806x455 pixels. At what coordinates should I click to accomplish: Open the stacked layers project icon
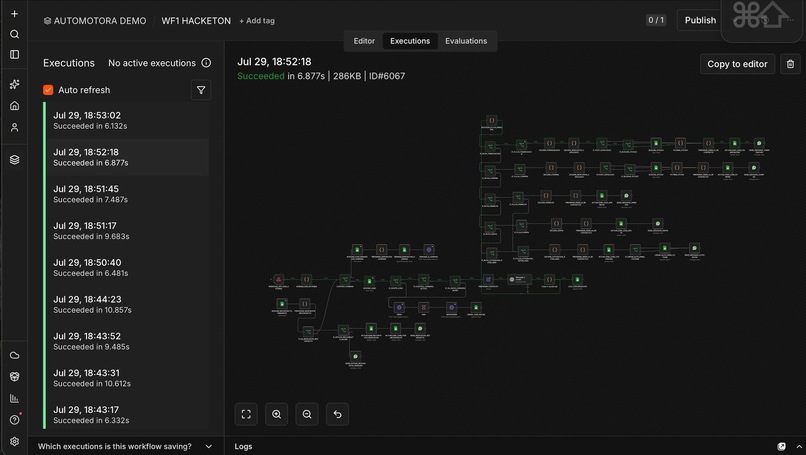(14, 160)
